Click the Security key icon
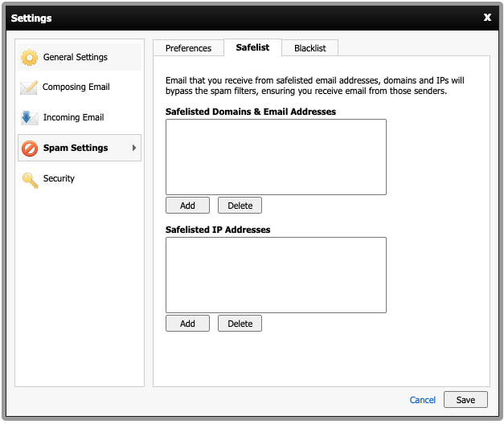Viewport: 504px width, 424px height. (x=31, y=180)
